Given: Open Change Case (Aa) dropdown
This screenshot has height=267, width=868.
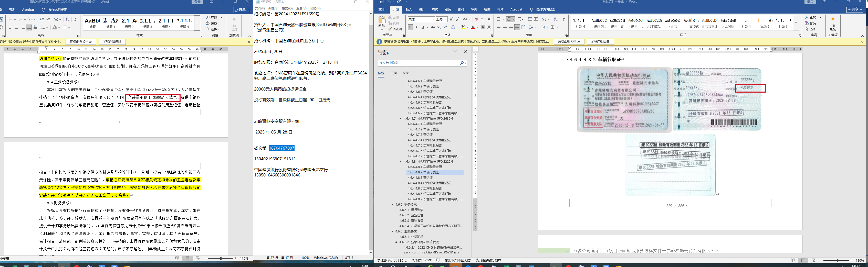Looking at the screenshot, I should click(x=466, y=19).
